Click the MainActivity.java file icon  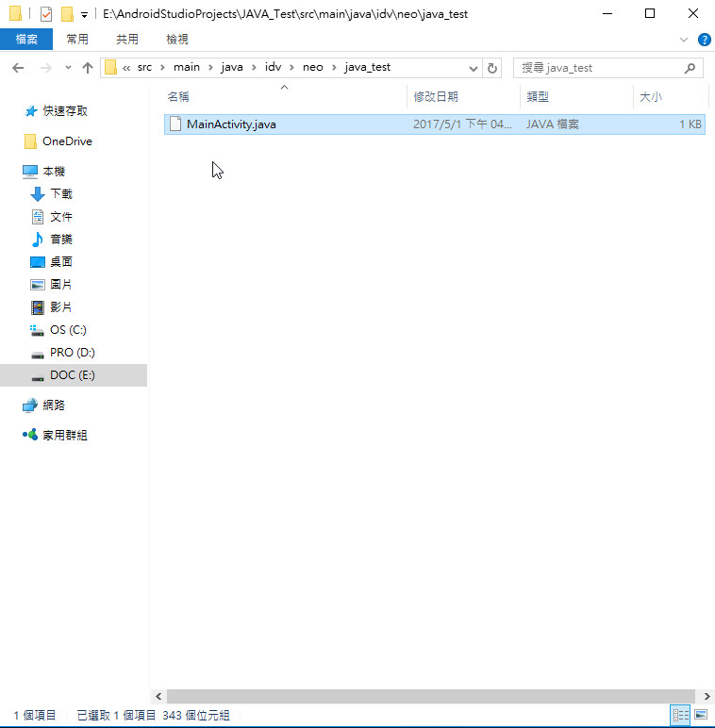point(175,124)
